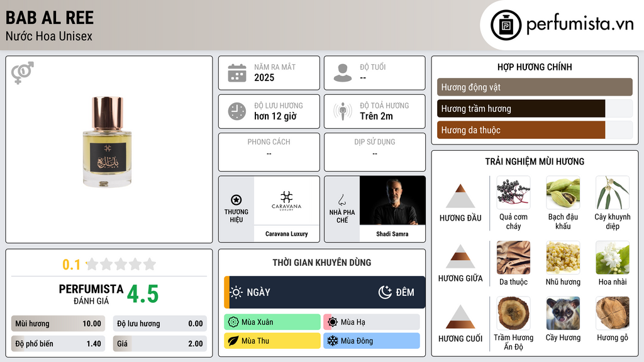Click the Thời gian khuyên dùng heading
This screenshot has height=362, width=644.
click(322, 263)
